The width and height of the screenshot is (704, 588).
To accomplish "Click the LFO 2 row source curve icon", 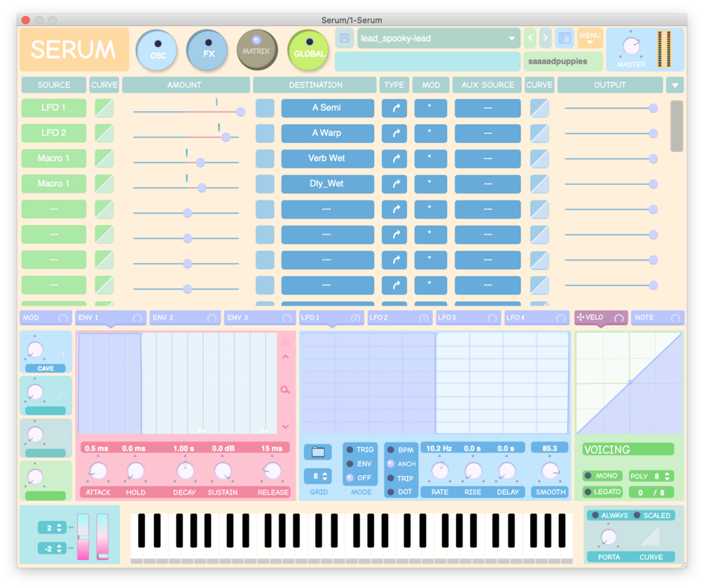I will tap(104, 133).
